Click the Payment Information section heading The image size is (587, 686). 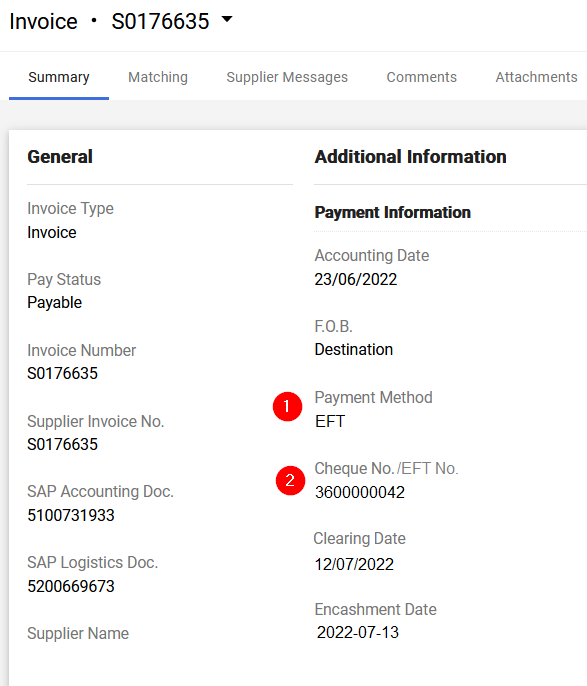tap(393, 212)
